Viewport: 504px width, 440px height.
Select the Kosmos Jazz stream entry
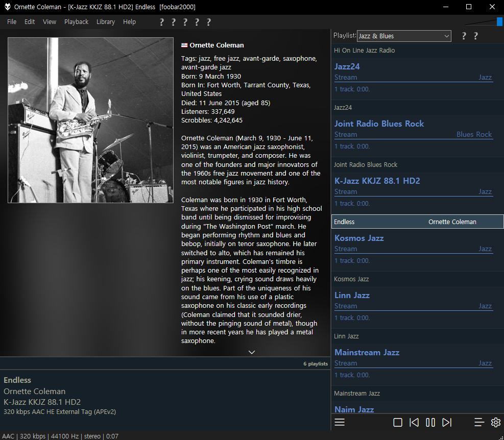[x=359, y=238]
